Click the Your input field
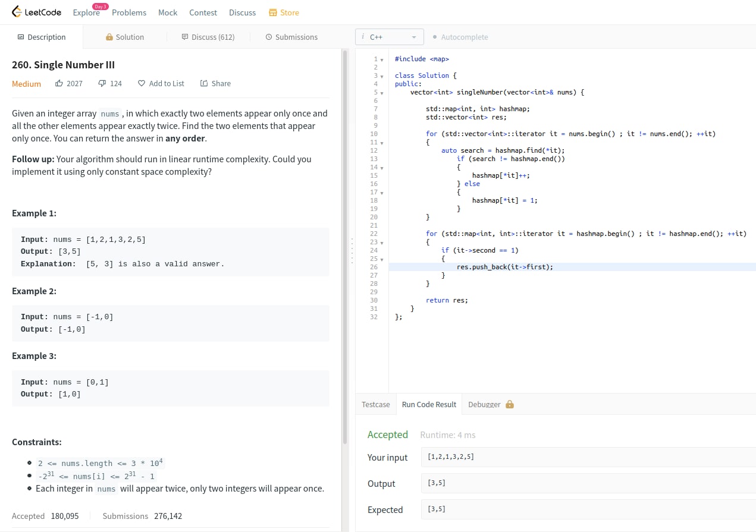Image resolution: width=756 pixels, height=532 pixels. tap(588, 457)
